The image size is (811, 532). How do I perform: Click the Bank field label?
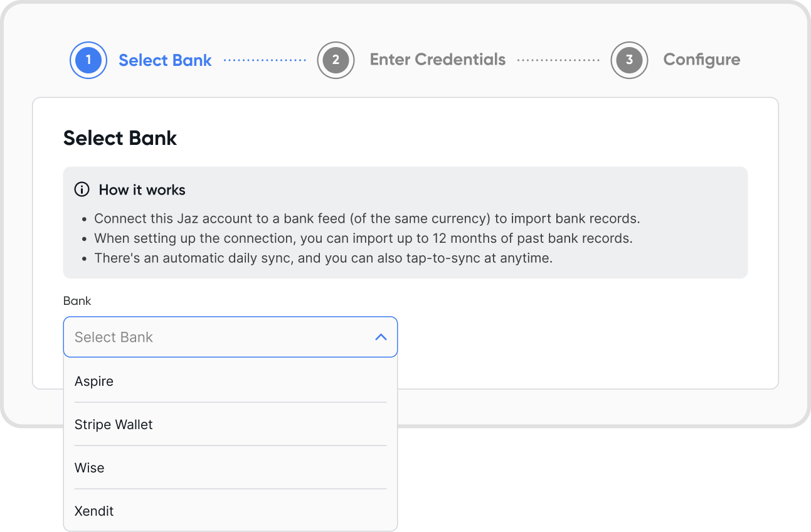[x=77, y=301]
